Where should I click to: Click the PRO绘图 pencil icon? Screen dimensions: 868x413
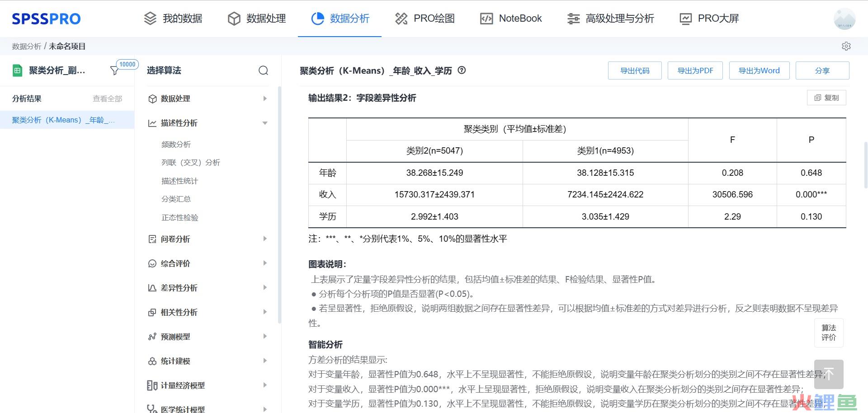(x=401, y=19)
